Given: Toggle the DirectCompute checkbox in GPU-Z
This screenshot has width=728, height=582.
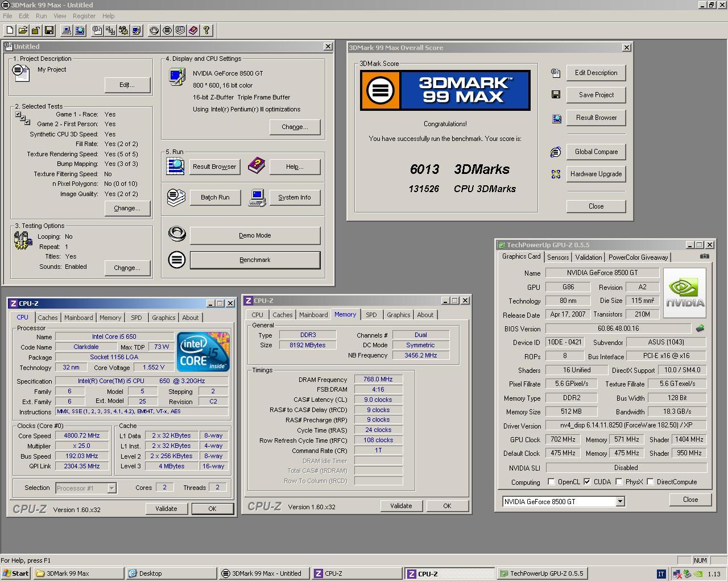Looking at the screenshot, I should [x=650, y=481].
